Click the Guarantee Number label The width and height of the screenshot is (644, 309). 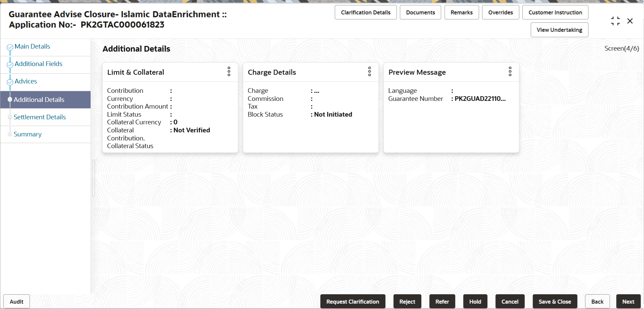[416, 99]
